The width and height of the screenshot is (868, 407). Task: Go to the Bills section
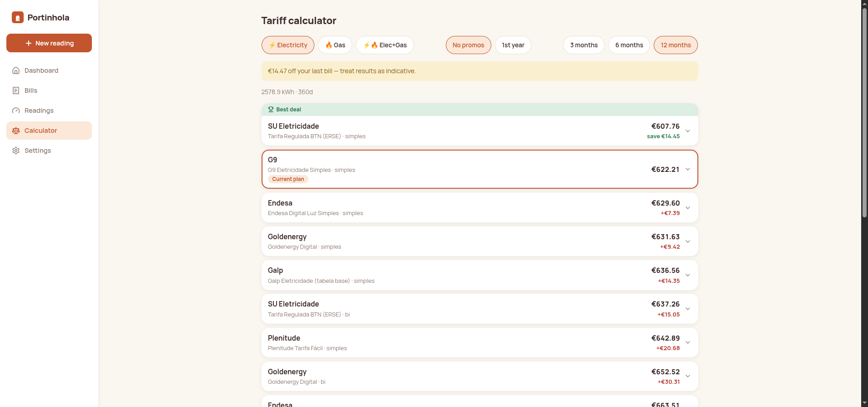click(49, 90)
